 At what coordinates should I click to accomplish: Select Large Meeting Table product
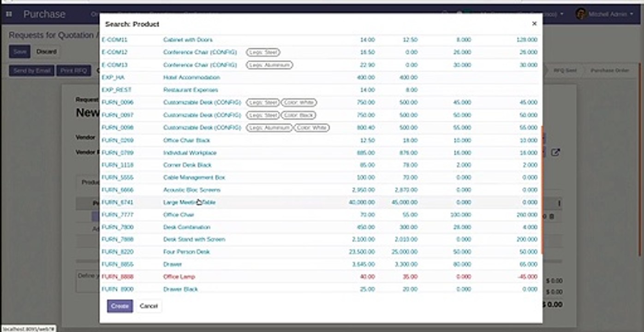click(189, 202)
